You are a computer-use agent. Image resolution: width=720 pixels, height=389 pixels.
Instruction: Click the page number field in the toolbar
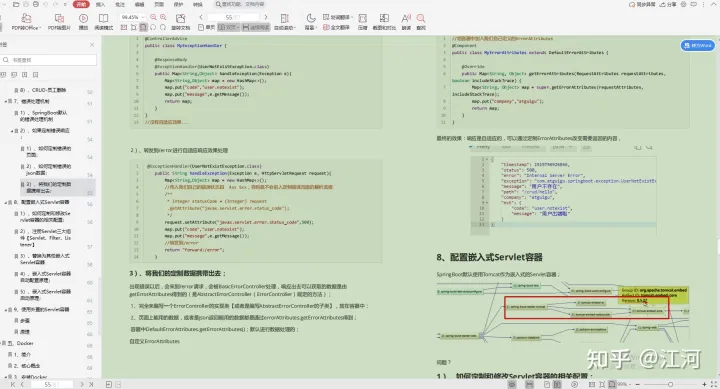[x=233, y=17]
